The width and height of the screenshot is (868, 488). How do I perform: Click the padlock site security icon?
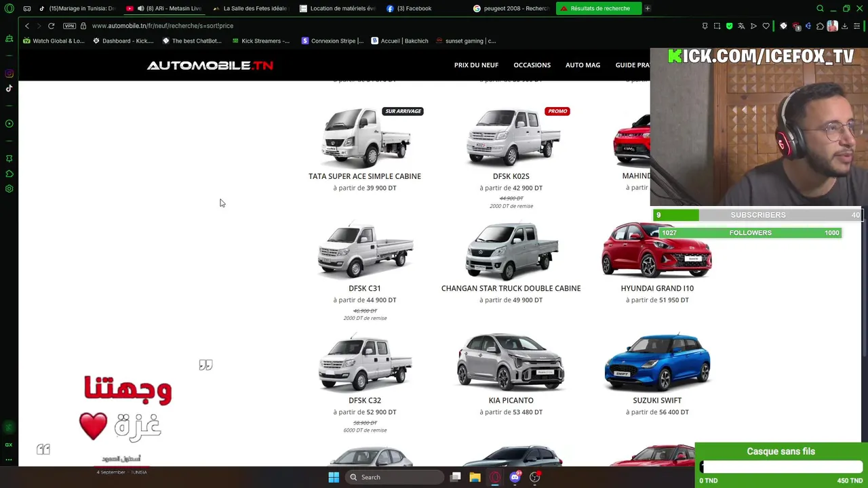[x=83, y=26]
